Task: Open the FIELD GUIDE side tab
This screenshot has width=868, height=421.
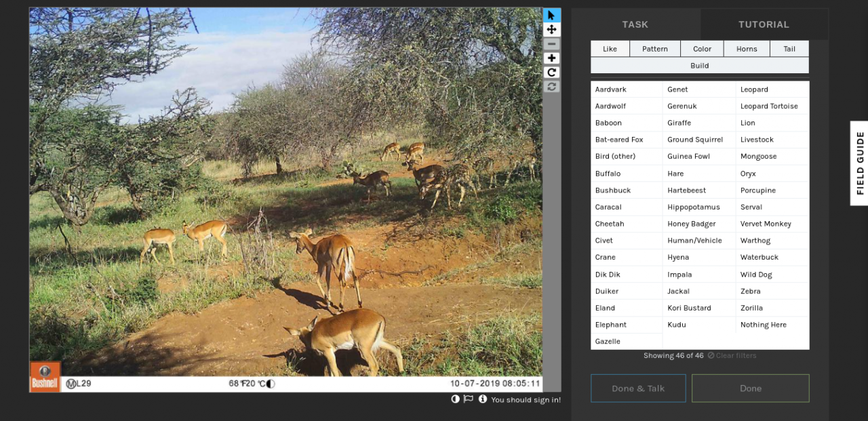Action: (x=860, y=163)
